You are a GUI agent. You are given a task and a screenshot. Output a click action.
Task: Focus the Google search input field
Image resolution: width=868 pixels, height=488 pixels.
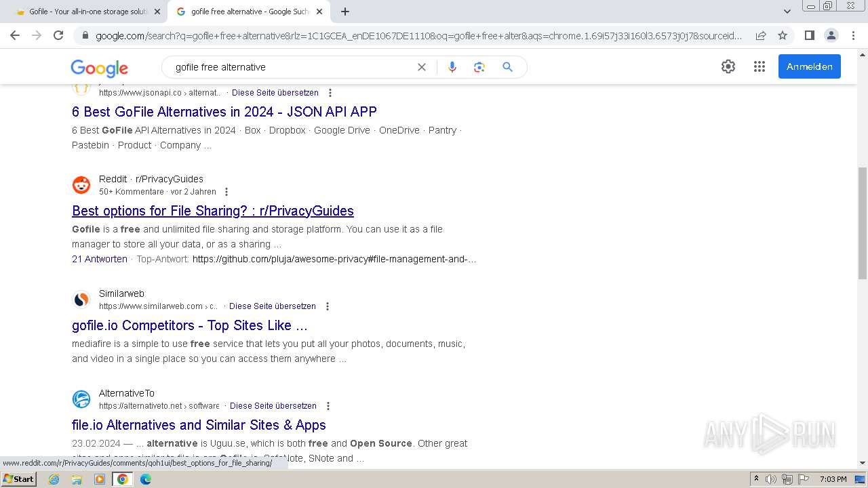point(292,67)
